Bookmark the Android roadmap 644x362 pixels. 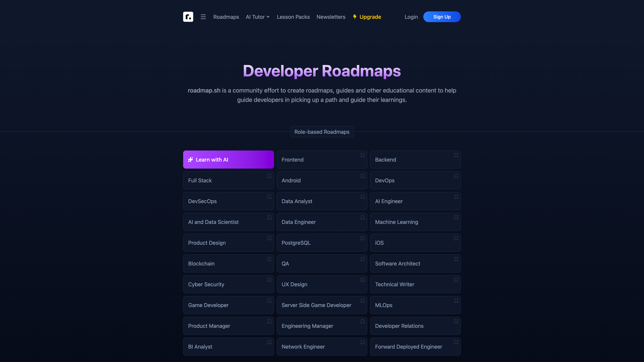[362, 176]
